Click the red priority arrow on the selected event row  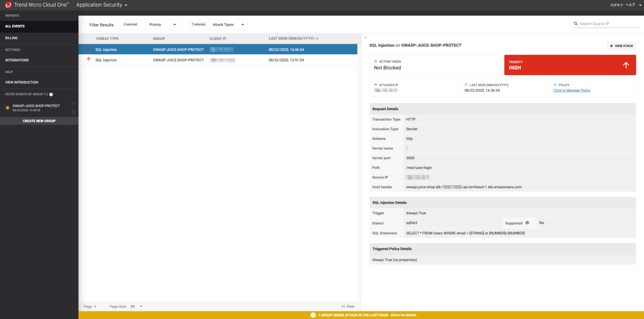[88, 49]
